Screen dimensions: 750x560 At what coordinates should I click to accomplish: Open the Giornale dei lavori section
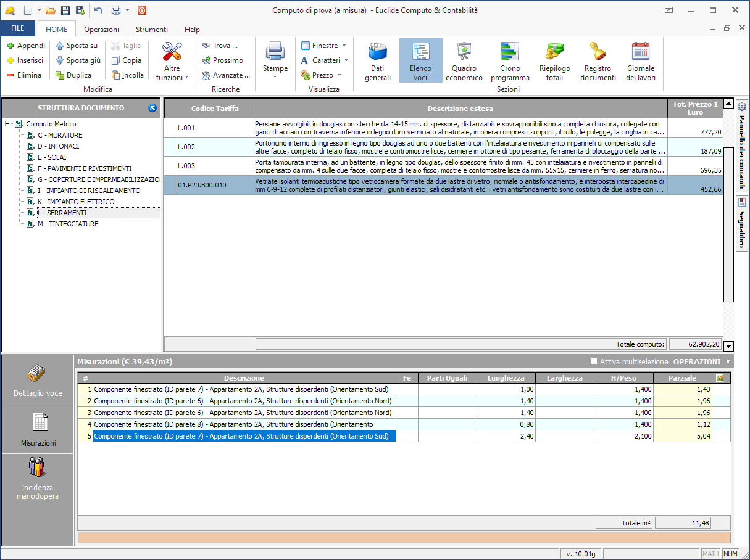tap(640, 61)
